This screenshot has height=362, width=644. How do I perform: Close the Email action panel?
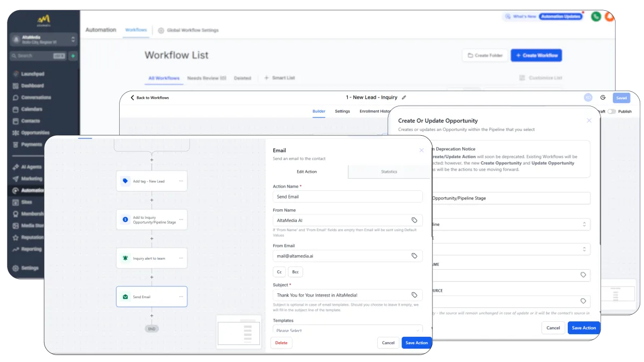click(421, 151)
